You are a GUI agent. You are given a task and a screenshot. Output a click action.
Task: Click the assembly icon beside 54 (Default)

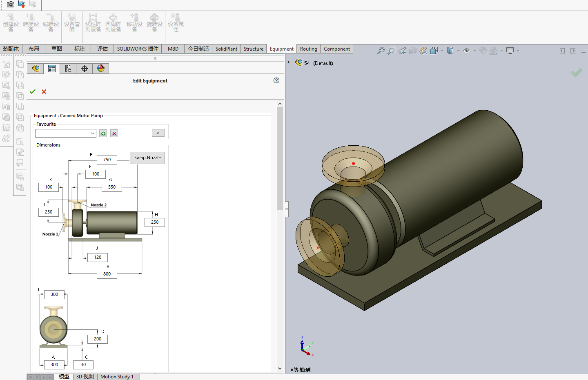299,62
